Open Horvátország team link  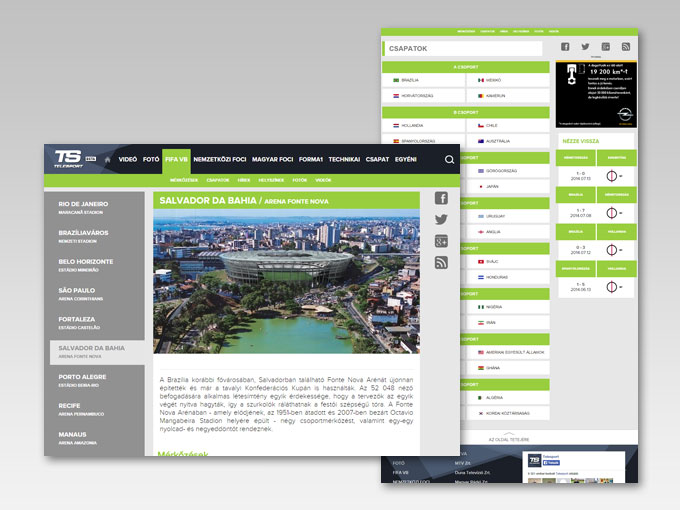click(x=424, y=96)
